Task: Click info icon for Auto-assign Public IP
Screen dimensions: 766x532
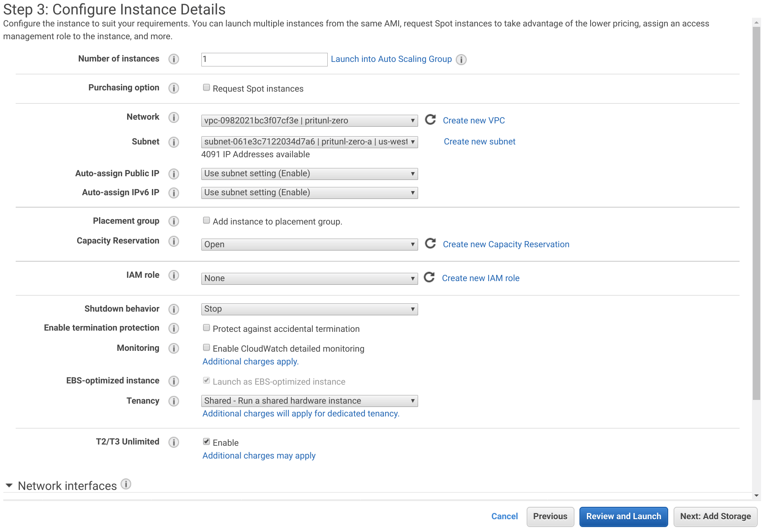Action: (x=174, y=174)
